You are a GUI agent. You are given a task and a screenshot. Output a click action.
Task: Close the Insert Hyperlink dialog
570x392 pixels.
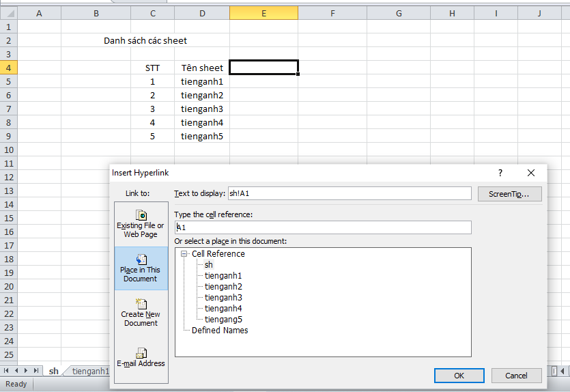[531, 173]
